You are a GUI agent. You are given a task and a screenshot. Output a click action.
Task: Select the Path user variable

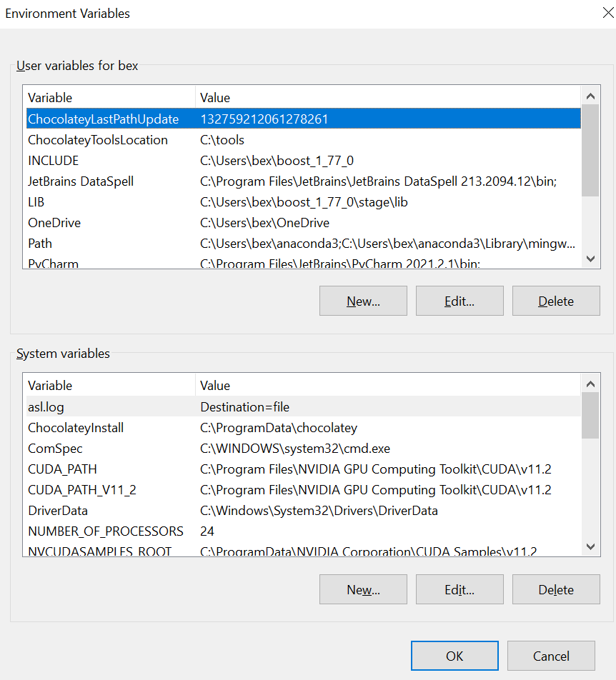click(107, 243)
